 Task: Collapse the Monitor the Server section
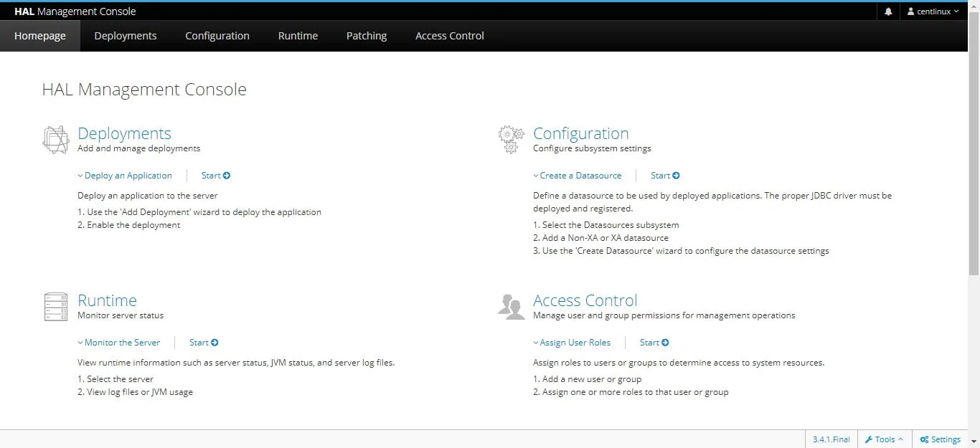(119, 343)
